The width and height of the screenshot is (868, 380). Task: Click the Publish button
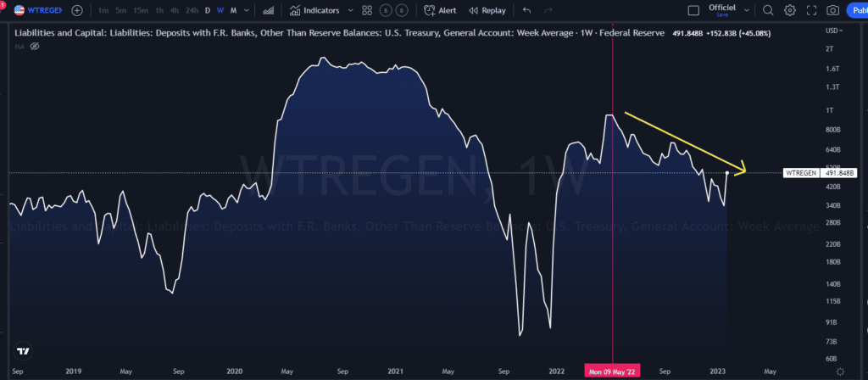tap(858, 10)
